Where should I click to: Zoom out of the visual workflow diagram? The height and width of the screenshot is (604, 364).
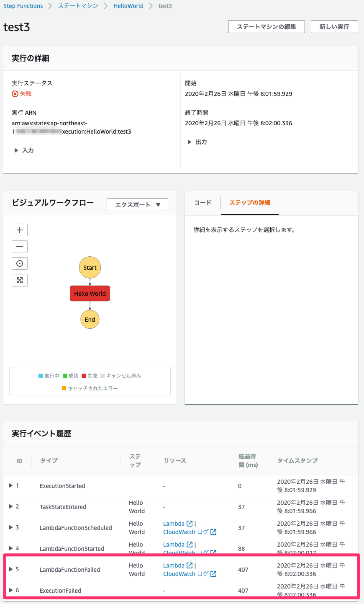19,246
